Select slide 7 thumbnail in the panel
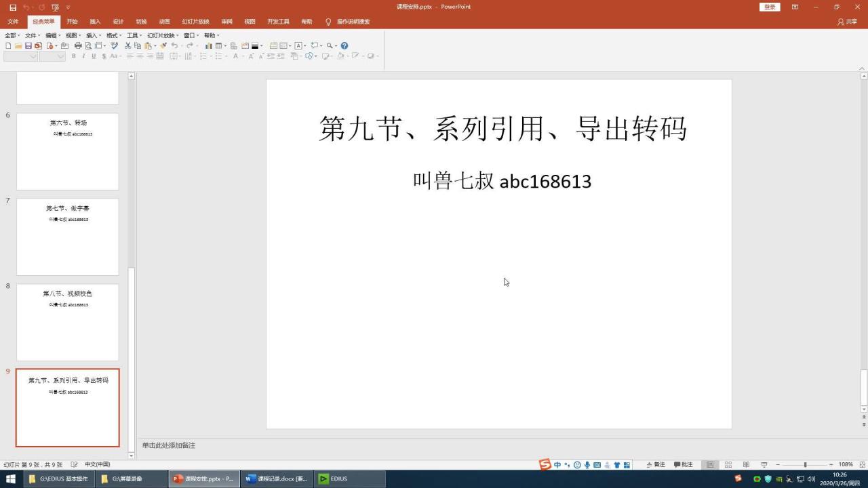Image resolution: width=868 pixels, height=488 pixels. pos(67,236)
